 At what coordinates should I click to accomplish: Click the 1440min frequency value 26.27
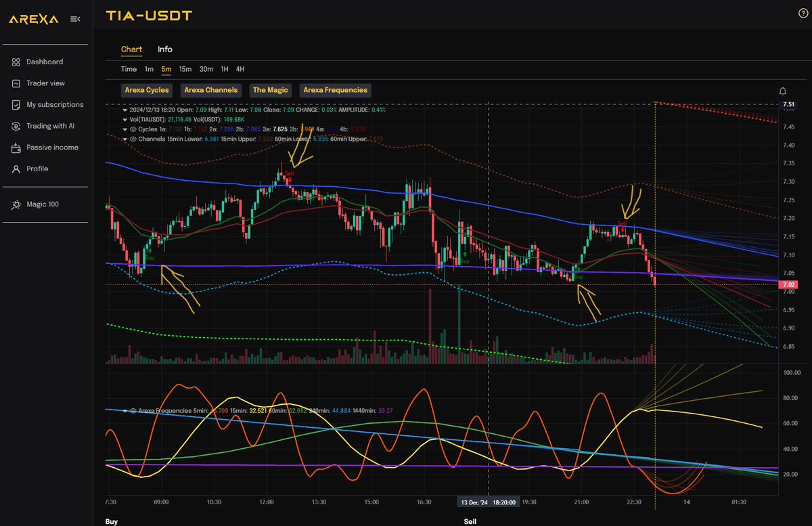click(x=386, y=411)
